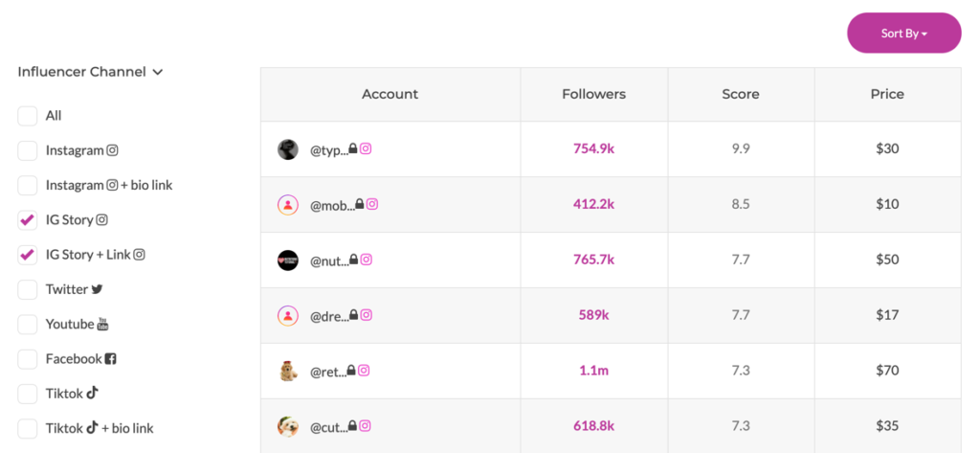The image size is (980, 453).
Task: Click the 1.1m followers count
Action: point(593,371)
